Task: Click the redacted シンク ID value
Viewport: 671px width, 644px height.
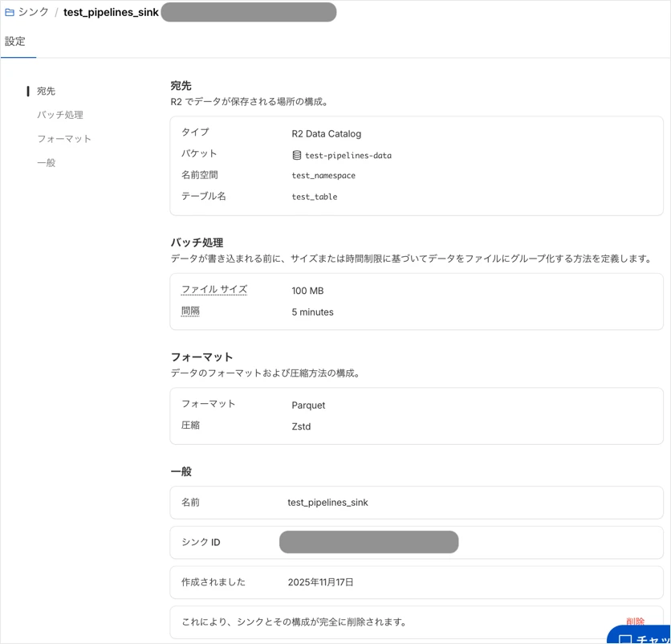Action: click(x=368, y=542)
